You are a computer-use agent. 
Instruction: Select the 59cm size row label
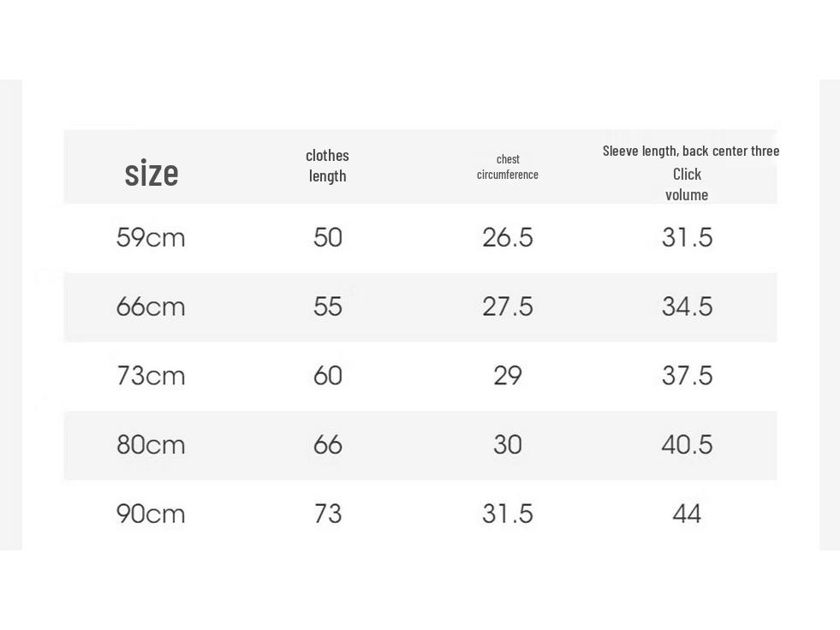151,237
